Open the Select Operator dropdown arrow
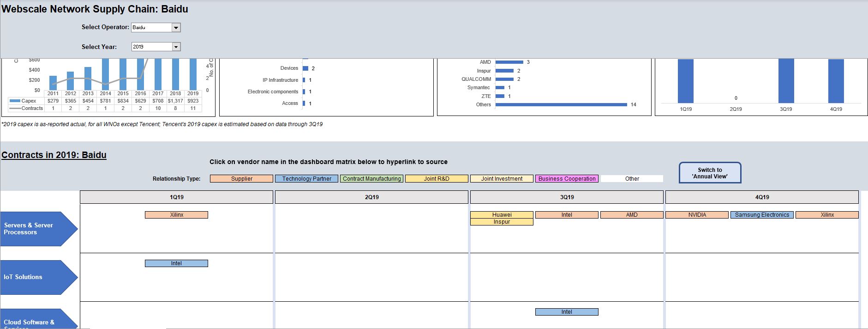Image resolution: width=868 pixels, height=329 pixels. pyautogui.click(x=176, y=28)
